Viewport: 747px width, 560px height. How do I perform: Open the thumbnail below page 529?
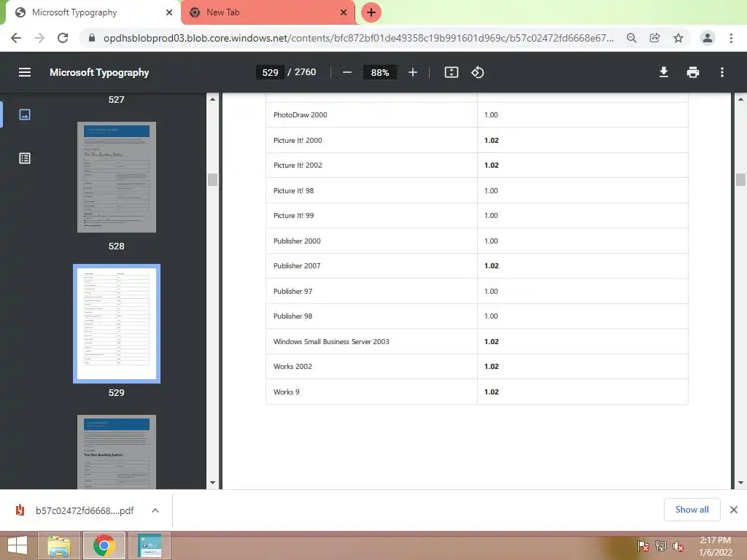tap(116, 452)
